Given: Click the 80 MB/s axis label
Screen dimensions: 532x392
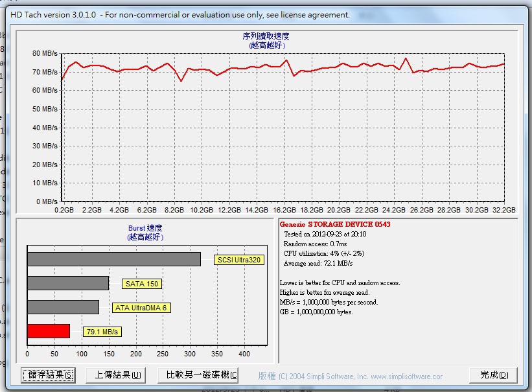Looking at the screenshot, I should [45, 53].
